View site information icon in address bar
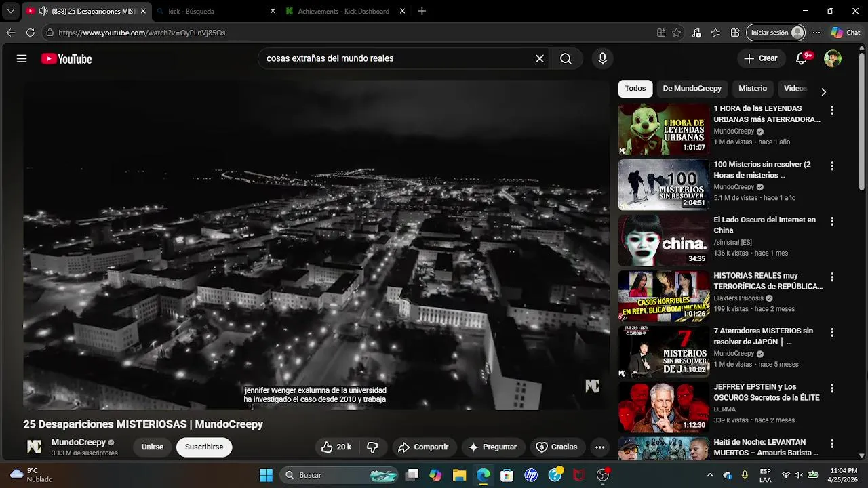868x488 pixels. click(x=50, y=32)
